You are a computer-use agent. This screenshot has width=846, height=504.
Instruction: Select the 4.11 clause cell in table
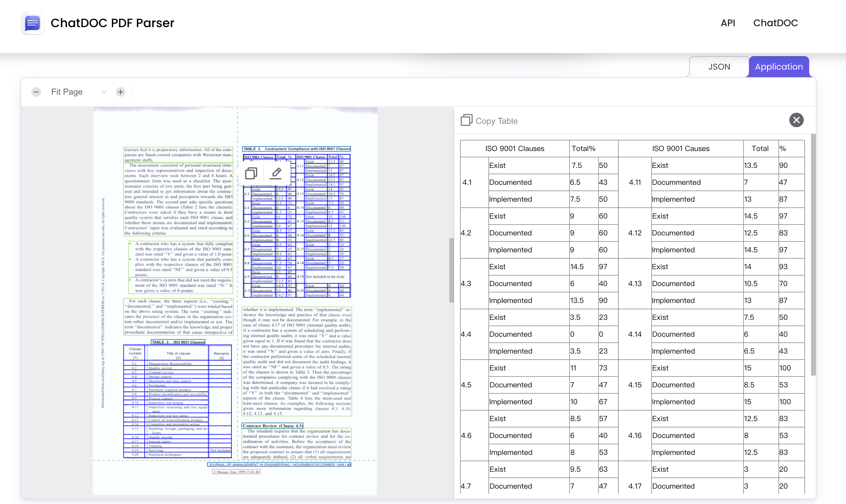pos(634,182)
